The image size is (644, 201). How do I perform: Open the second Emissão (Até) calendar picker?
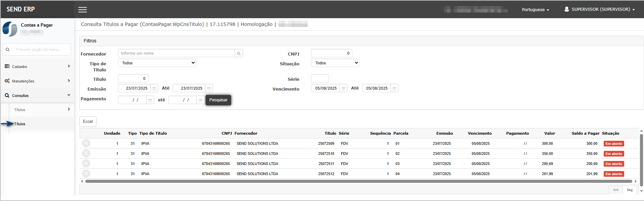tap(209, 88)
